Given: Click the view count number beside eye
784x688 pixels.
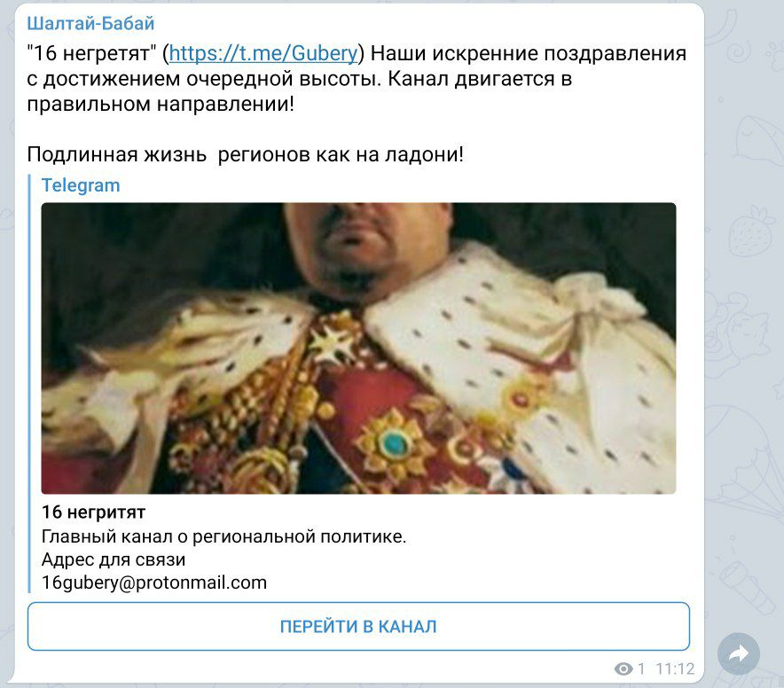Looking at the screenshot, I should click(641, 668).
